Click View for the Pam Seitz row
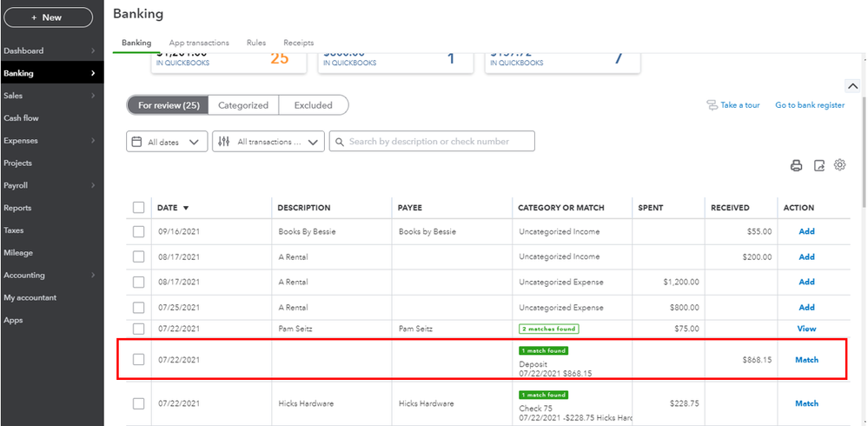This screenshot has width=868, height=426. 806,329
